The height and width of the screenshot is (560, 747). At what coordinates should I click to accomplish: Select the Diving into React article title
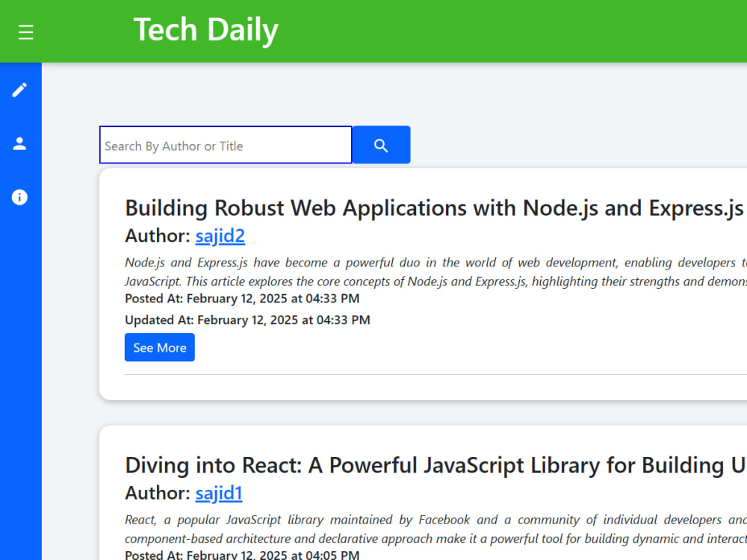(436, 465)
